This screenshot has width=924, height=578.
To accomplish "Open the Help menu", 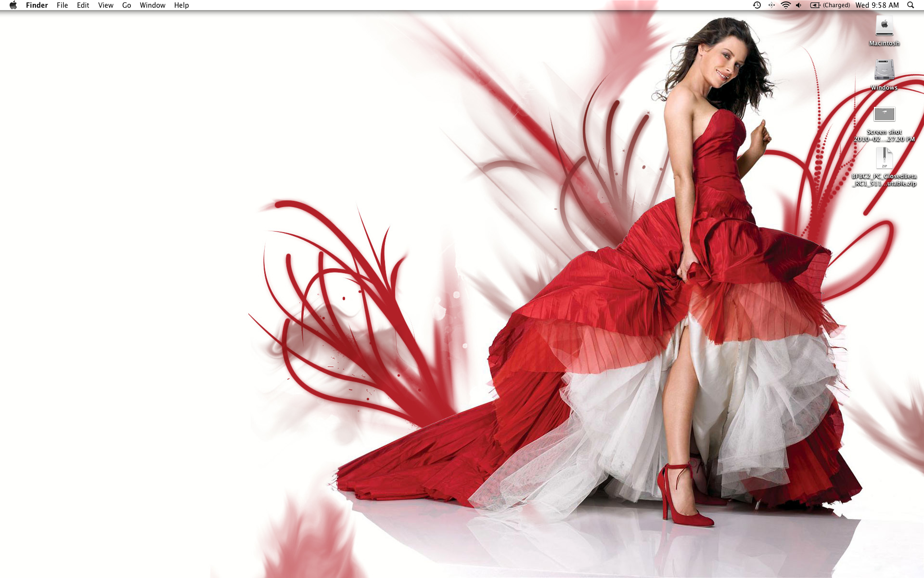I will (x=181, y=5).
